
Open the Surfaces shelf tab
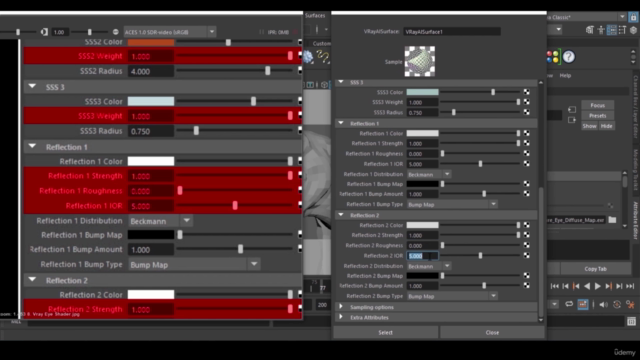(x=315, y=16)
